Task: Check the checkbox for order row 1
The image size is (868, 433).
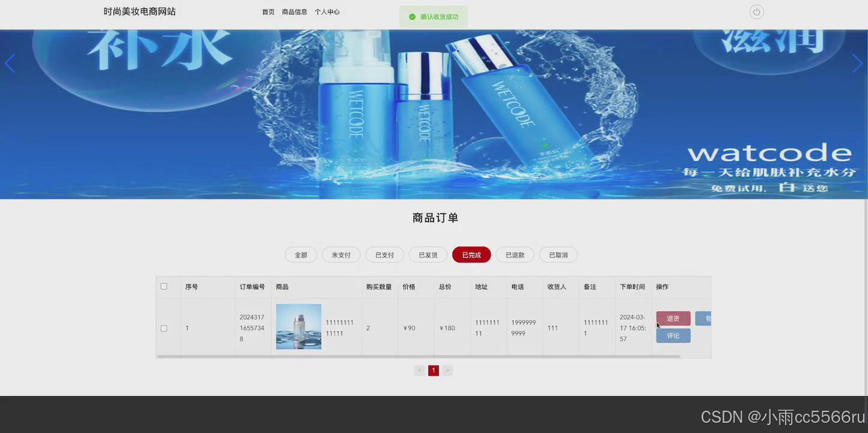Action: click(x=164, y=328)
